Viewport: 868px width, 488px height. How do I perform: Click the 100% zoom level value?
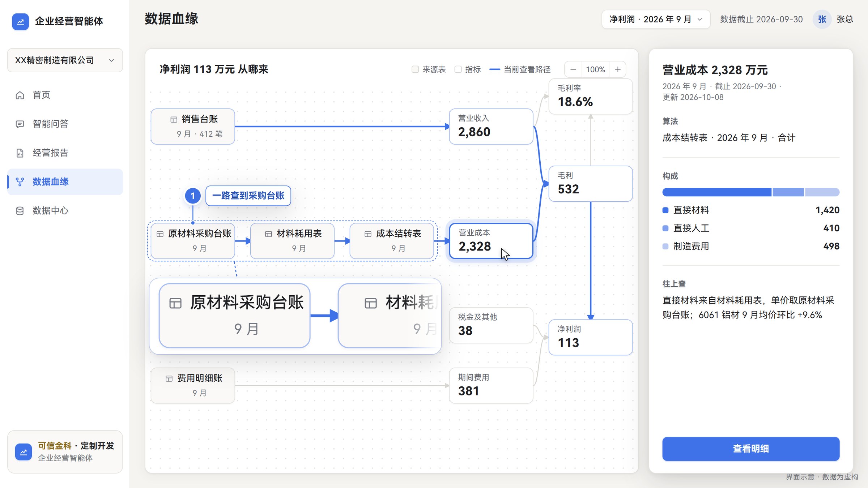[595, 69]
